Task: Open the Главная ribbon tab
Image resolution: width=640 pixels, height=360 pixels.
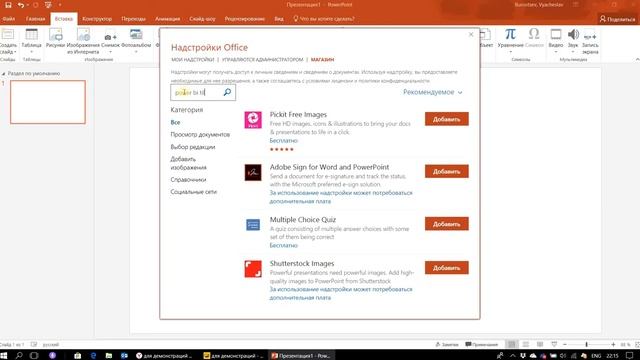Action: coord(36,19)
